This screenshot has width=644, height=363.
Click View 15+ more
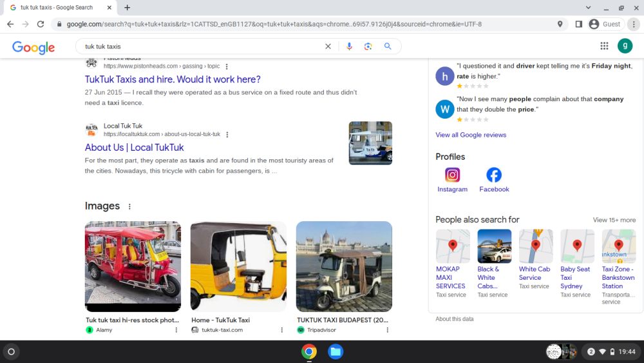(614, 220)
